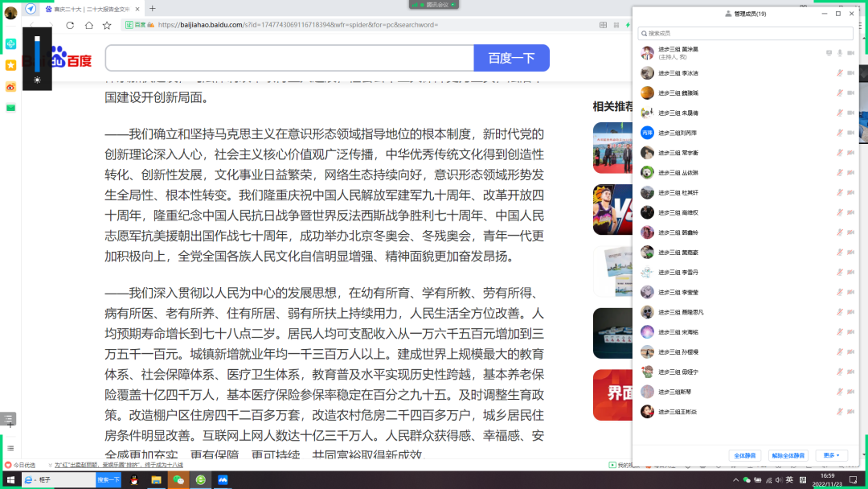Open the 更多 dropdown in meeting panel
The width and height of the screenshot is (868, 489).
[831, 454]
